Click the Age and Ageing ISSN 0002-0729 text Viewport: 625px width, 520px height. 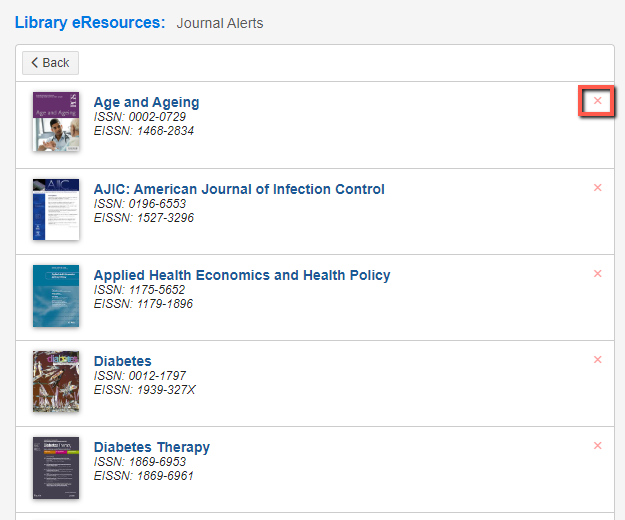tap(140, 117)
